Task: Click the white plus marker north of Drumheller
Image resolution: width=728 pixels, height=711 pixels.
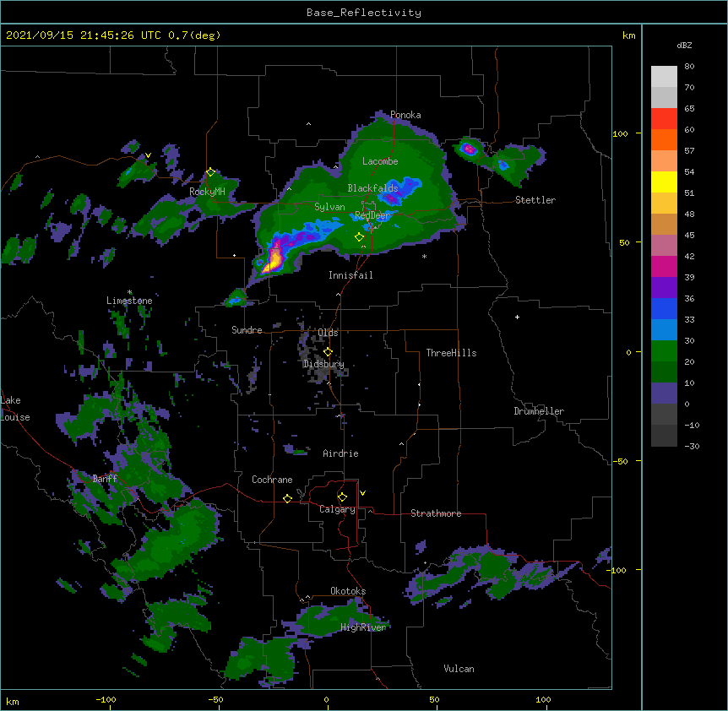Action: tap(517, 317)
